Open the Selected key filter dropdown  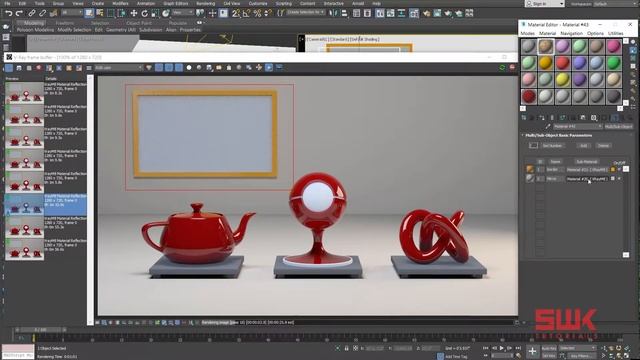[x=578, y=348]
